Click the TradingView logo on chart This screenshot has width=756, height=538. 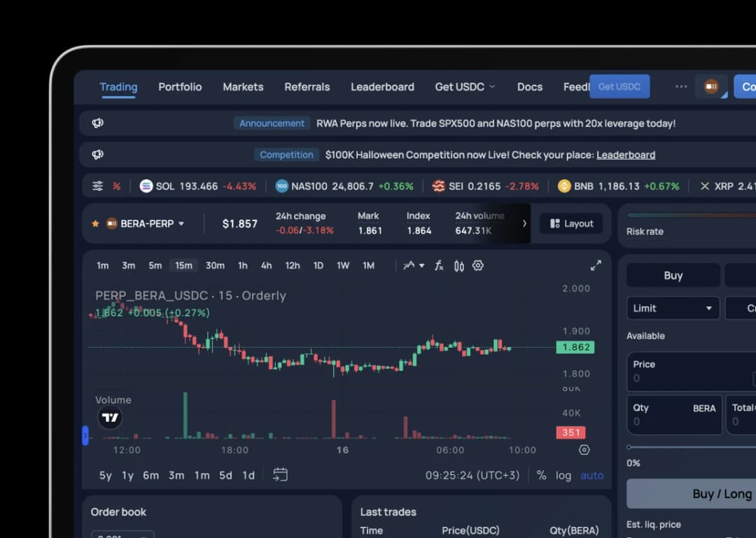pyautogui.click(x=110, y=418)
